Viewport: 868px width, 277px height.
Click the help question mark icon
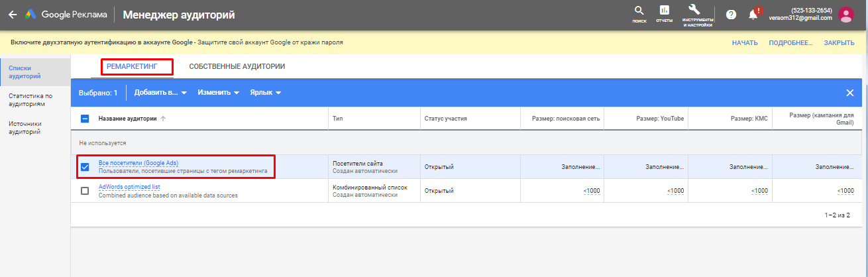[732, 15]
